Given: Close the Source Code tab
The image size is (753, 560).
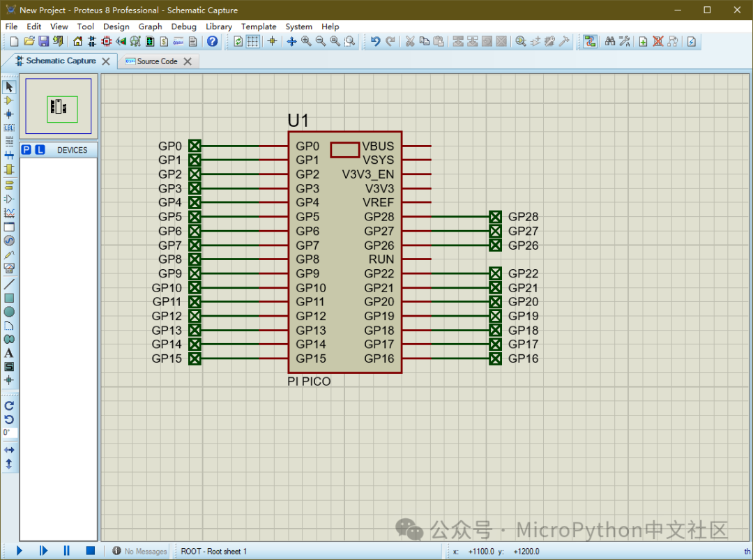Looking at the screenshot, I should 188,61.
